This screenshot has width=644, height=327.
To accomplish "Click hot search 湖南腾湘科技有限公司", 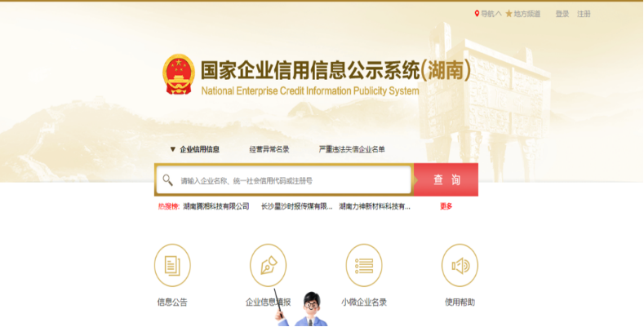I will coord(216,206).
